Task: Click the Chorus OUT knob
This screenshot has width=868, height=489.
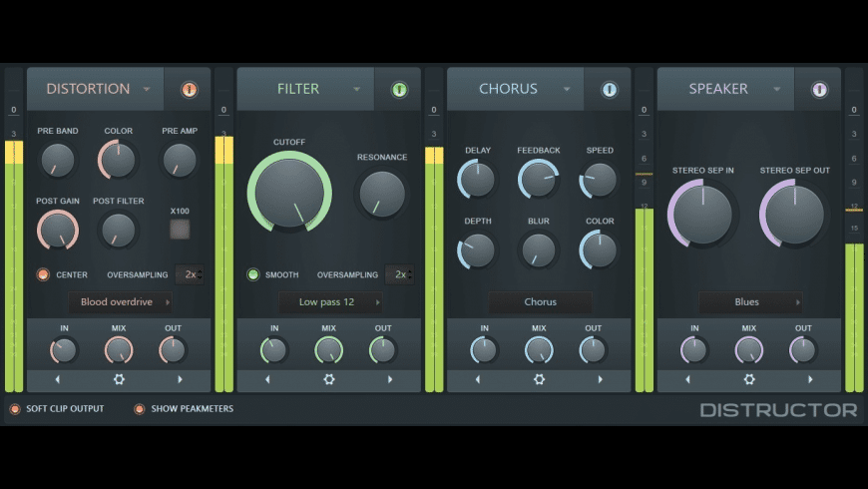Action: (593, 350)
